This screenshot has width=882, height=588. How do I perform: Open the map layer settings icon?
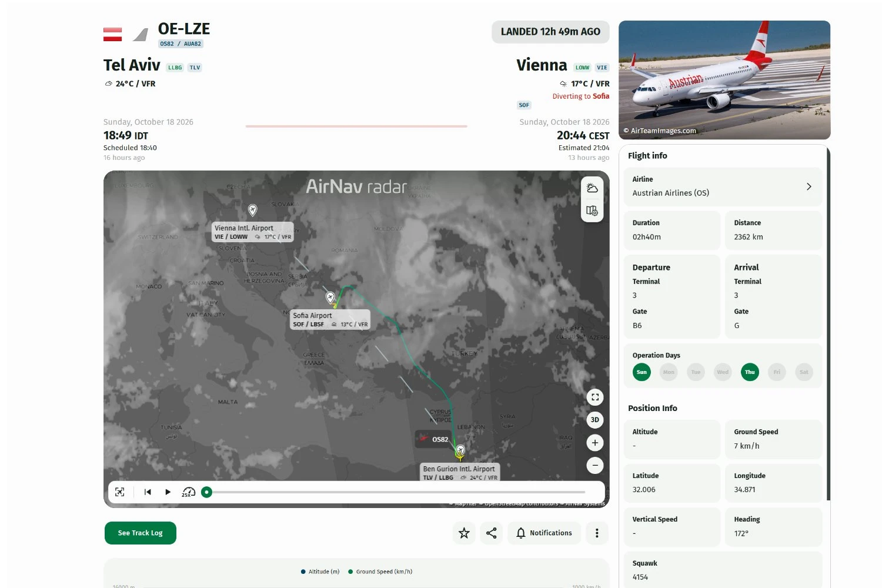pos(592,211)
